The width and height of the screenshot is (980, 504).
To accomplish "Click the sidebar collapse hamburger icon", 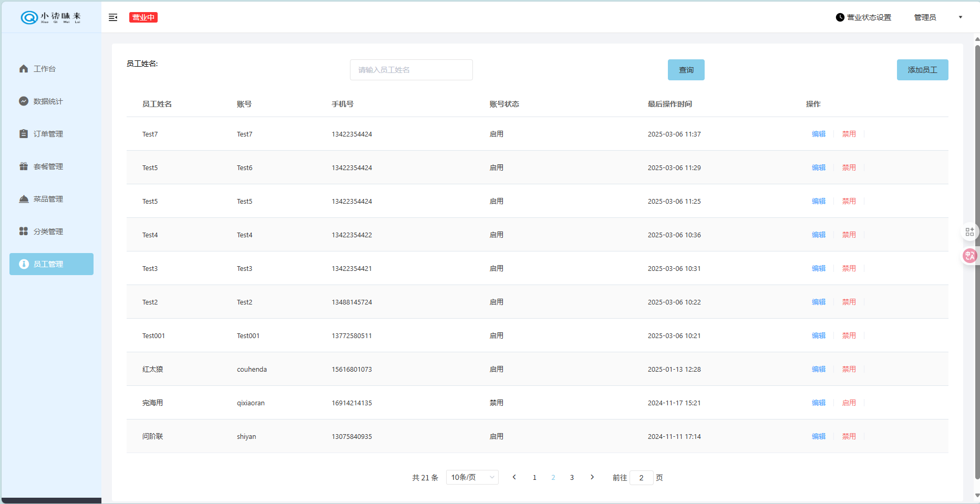I will click(x=113, y=17).
